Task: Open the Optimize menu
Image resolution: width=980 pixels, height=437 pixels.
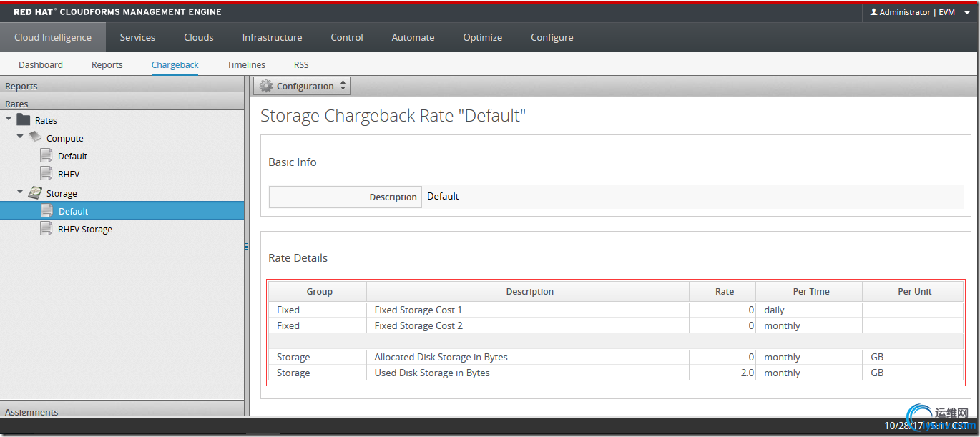Action: coord(482,37)
